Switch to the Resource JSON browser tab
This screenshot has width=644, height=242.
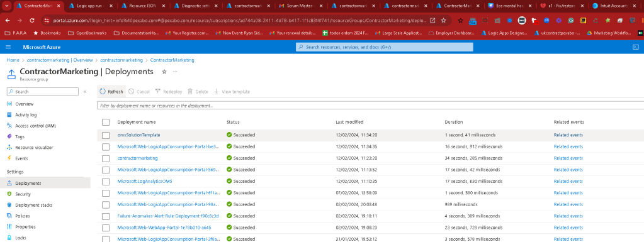[x=144, y=6]
